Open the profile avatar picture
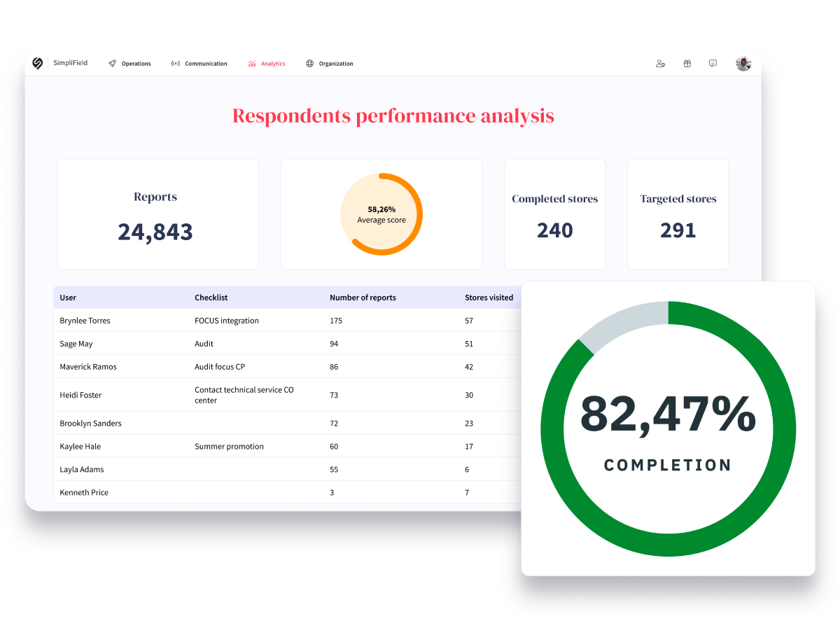Image resolution: width=840 pixels, height=621 pixels. click(743, 64)
